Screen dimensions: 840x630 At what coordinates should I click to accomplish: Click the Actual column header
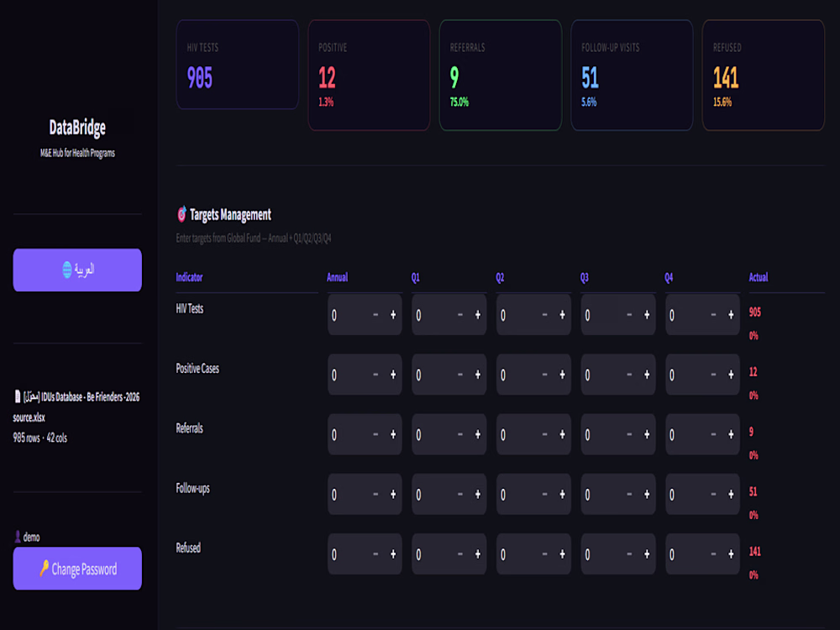759,277
